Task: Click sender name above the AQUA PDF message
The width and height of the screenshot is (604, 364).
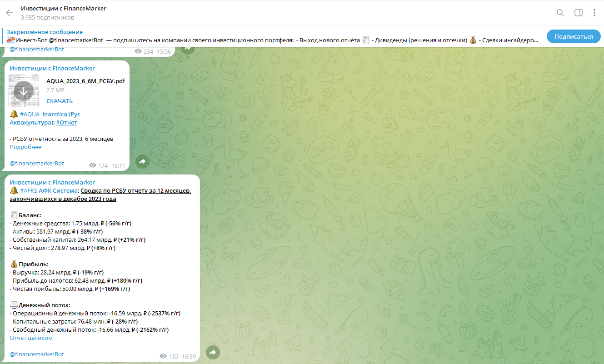Action: 52,69
